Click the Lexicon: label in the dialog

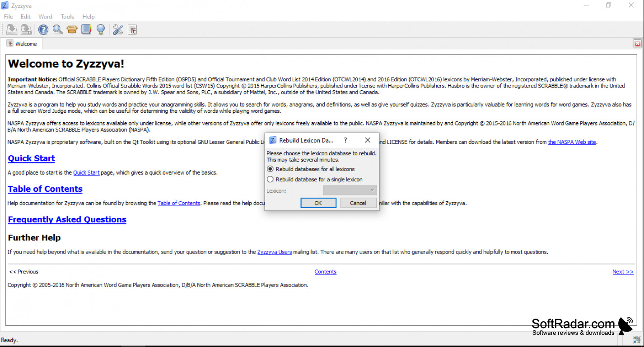point(276,191)
